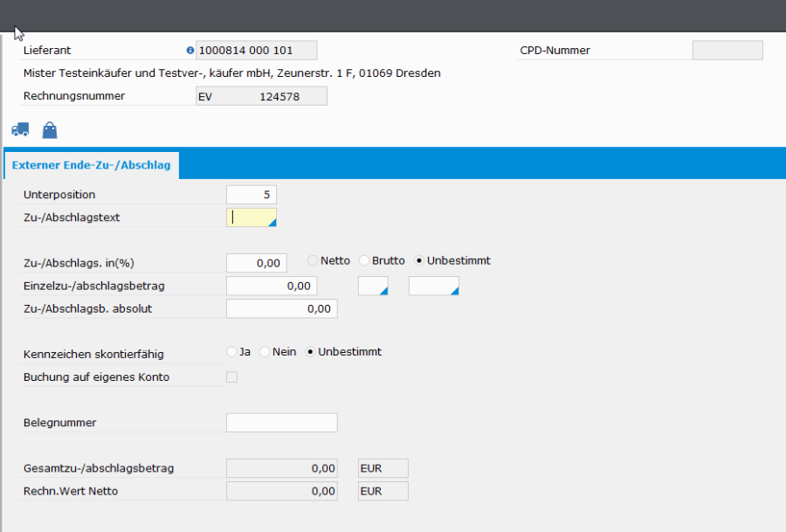Select the Brutto radio button
The width and height of the screenshot is (786, 532).
[x=364, y=260]
